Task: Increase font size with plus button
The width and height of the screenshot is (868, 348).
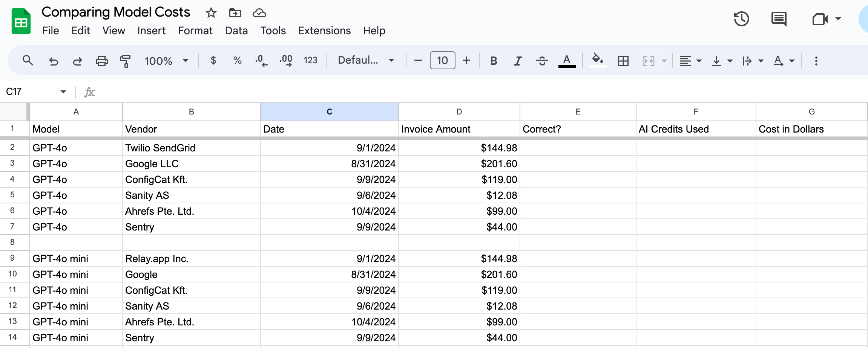Action: pos(466,60)
